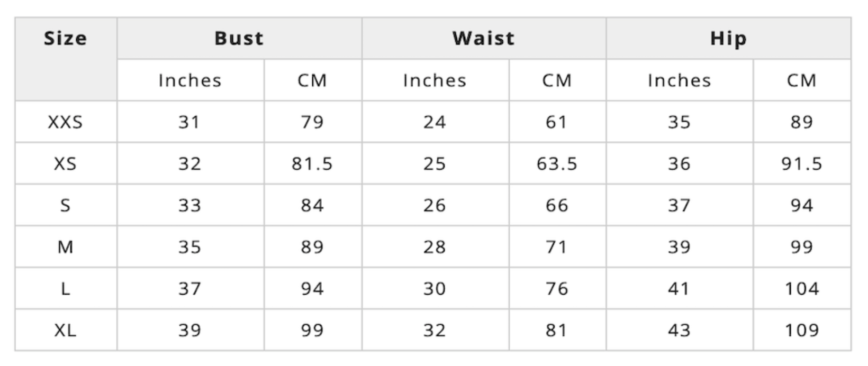Click the 81.5 bust CM cell
The width and height of the screenshot is (868, 366).
pos(312,164)
